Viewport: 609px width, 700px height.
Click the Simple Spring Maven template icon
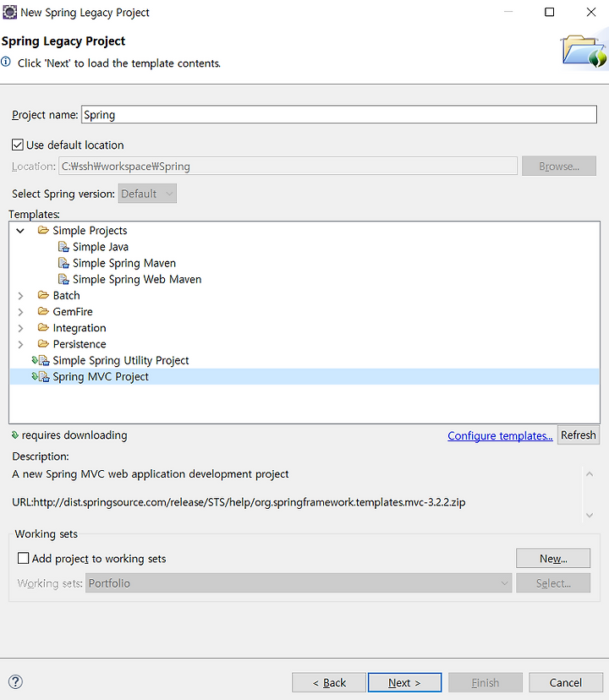pyautogui.click(x=63, y=263)
